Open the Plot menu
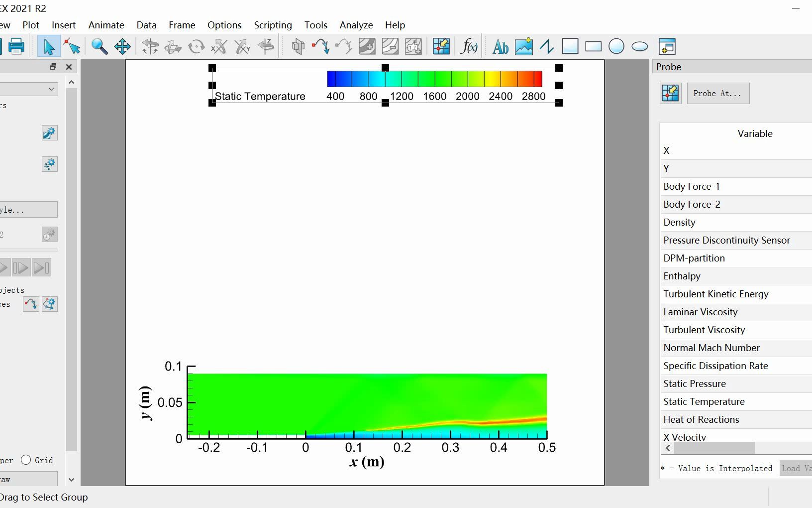The height and width of the screenshot is (508, 812). coord(31,25)
